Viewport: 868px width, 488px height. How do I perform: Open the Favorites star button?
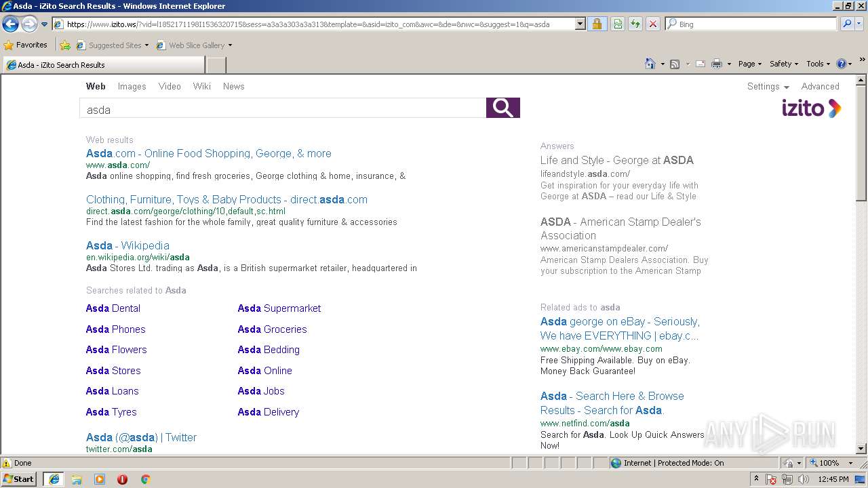click(26, 45)
